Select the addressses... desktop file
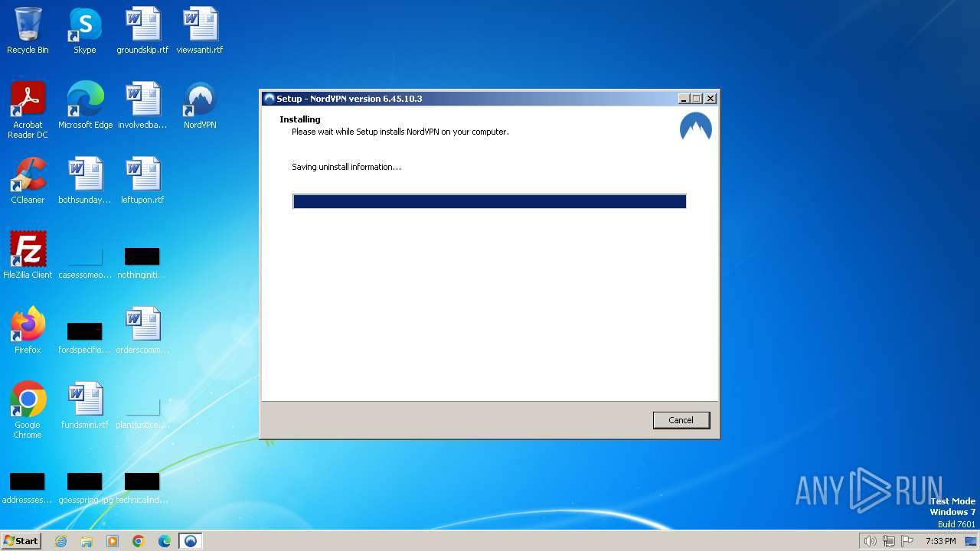980x551 pixels. (x=28, y=488)
